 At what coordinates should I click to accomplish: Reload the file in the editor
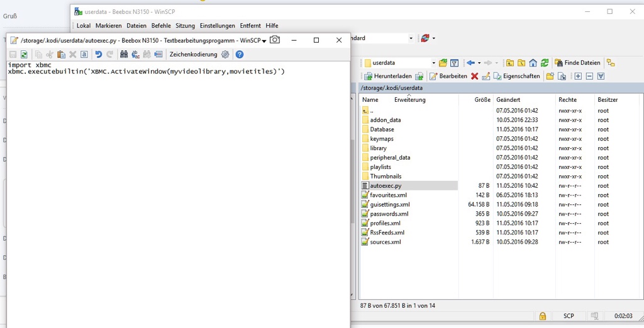pos(25,54)
